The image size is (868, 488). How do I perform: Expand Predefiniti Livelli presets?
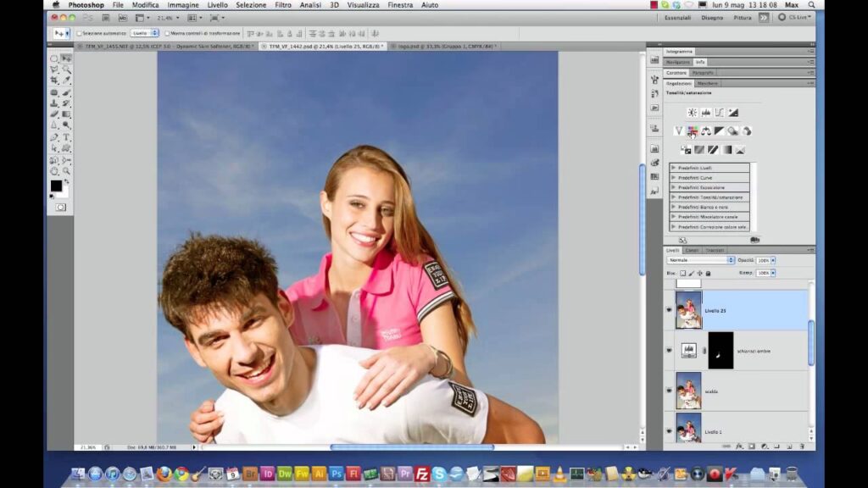[x=674, y=168]
